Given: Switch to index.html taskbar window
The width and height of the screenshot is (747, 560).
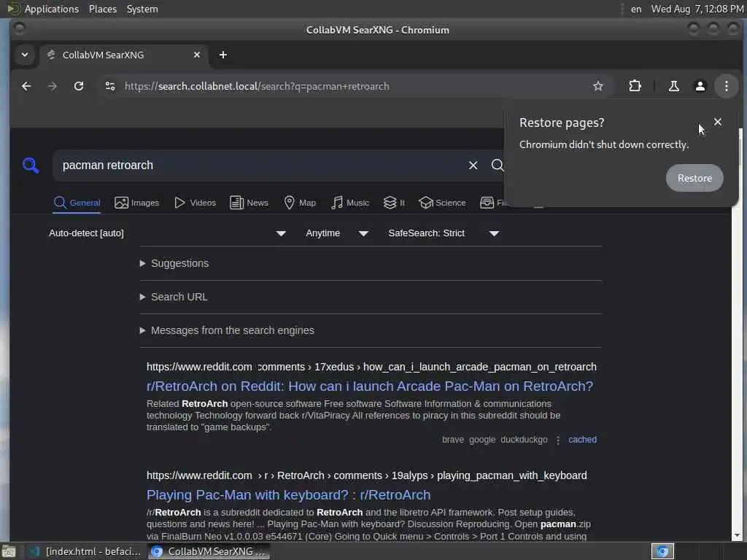Looking at the screenshot, I should coord(86,551).
